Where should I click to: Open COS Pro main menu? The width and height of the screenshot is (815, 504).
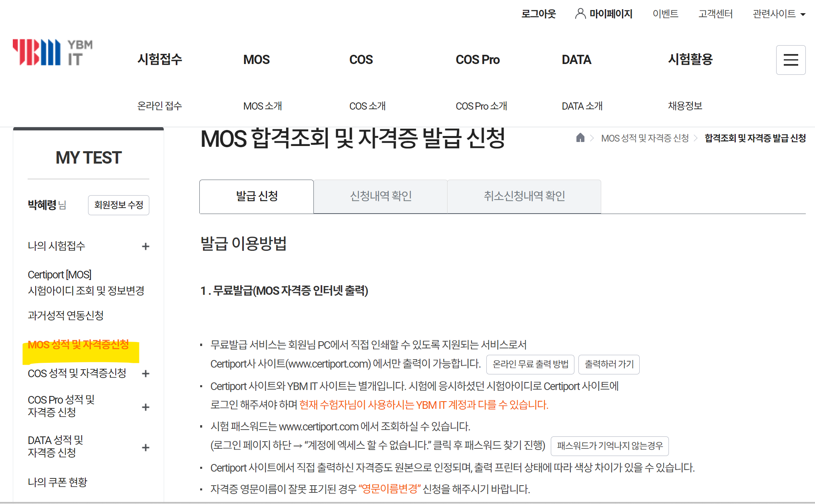click(x=477, y=60)
